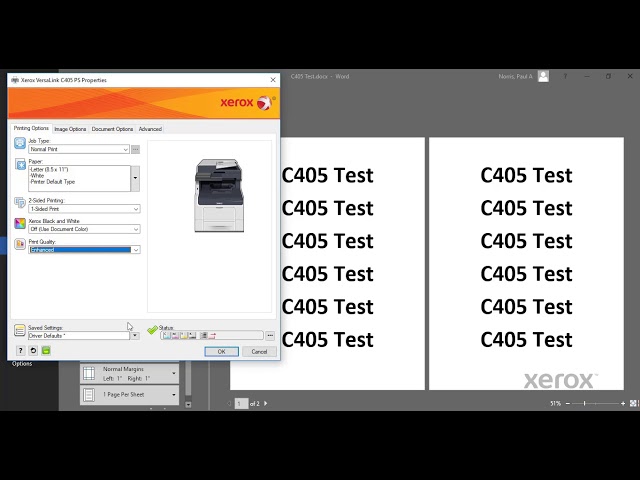Click the zoom out minus button

point(568,403)
